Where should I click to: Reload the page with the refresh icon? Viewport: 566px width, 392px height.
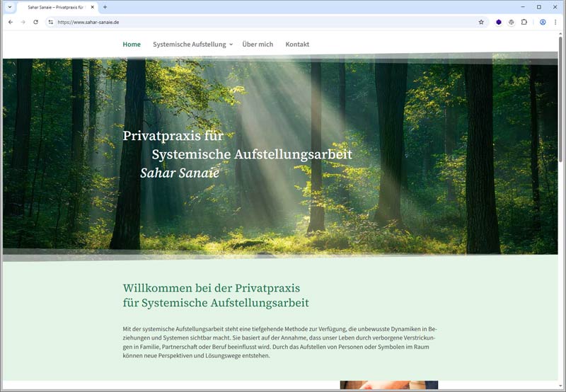coord(36,22)
